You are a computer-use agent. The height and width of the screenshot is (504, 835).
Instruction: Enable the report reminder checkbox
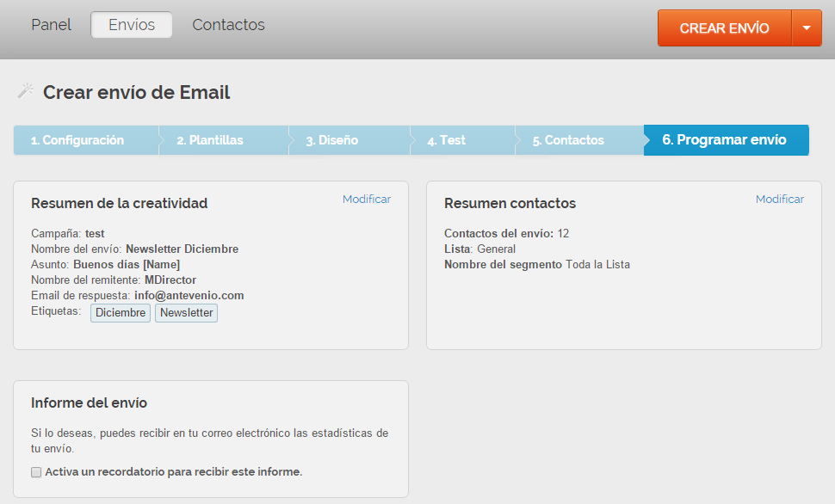(36, 472)
